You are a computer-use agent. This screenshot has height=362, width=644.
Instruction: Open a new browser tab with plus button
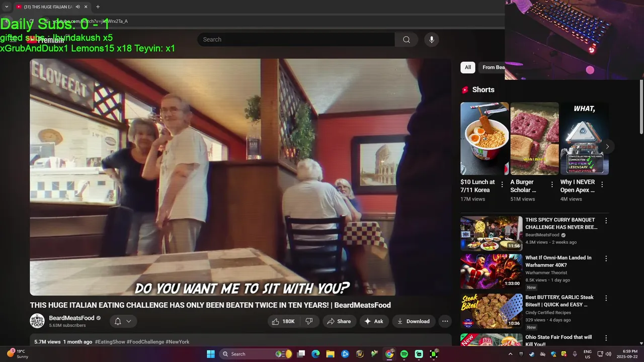click(98, 7)
